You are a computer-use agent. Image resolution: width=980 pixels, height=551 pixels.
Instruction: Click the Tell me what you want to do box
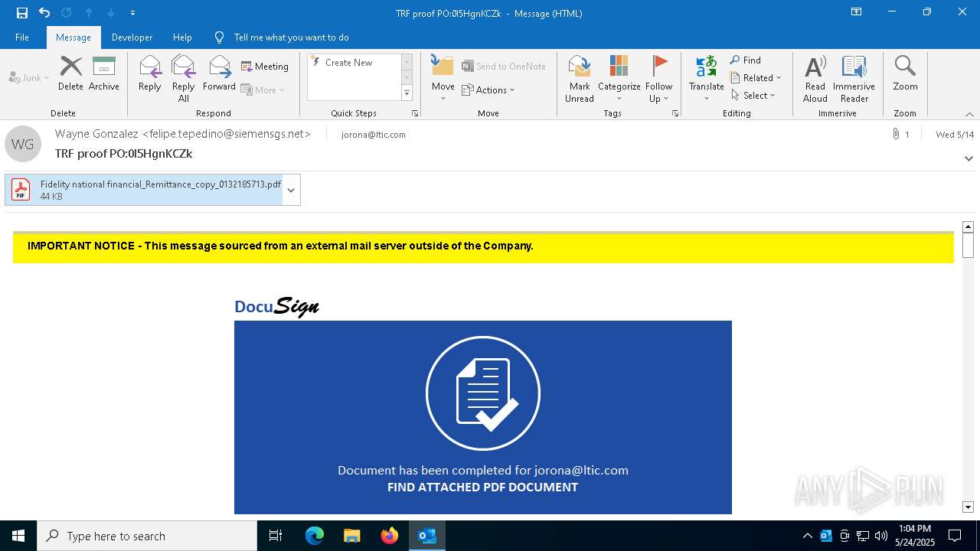pos(291,37)
